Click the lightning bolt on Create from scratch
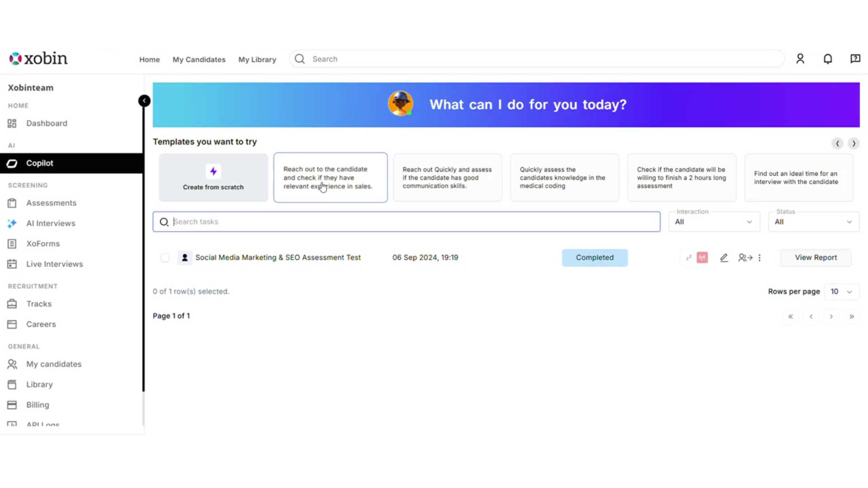This screenshot has width=868, height=488. point(213,171)
